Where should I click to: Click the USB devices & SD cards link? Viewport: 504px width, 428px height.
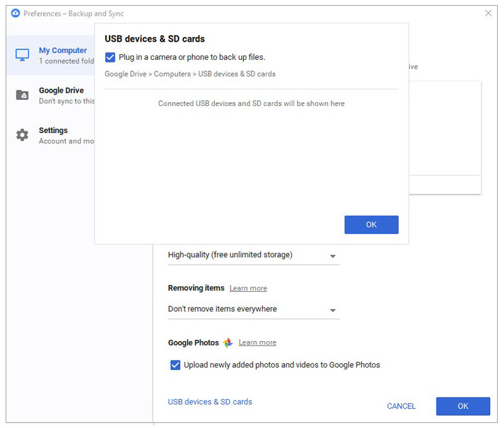coord(210,402)
